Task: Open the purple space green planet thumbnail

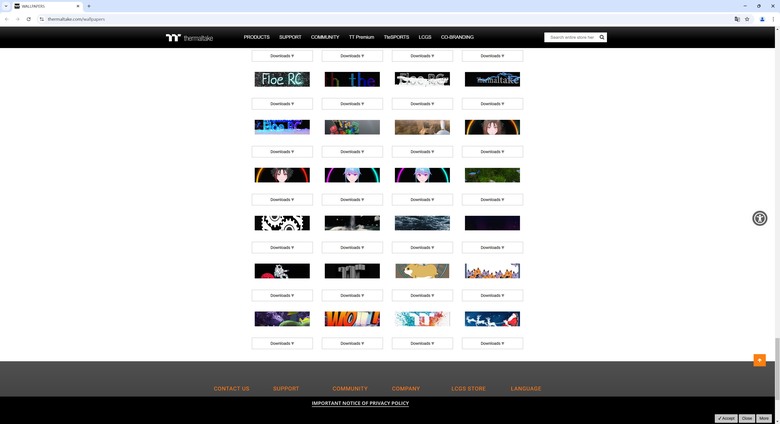Action: [282, 319]
